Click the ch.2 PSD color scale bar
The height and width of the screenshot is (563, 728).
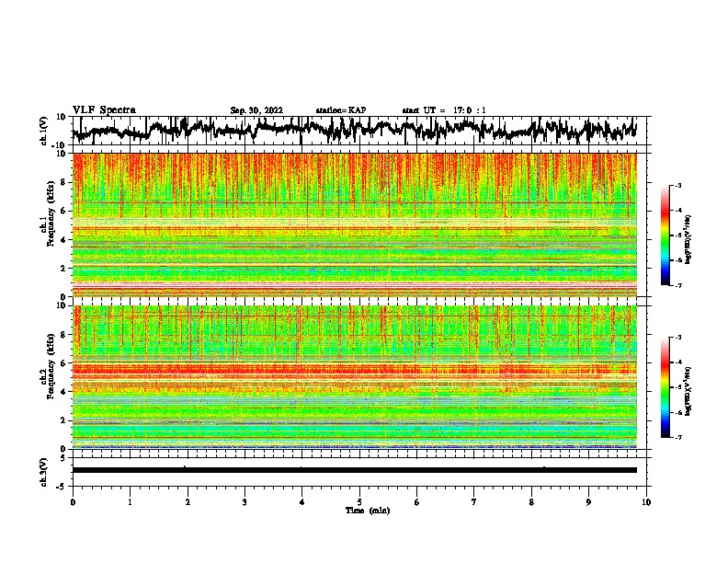665,387
